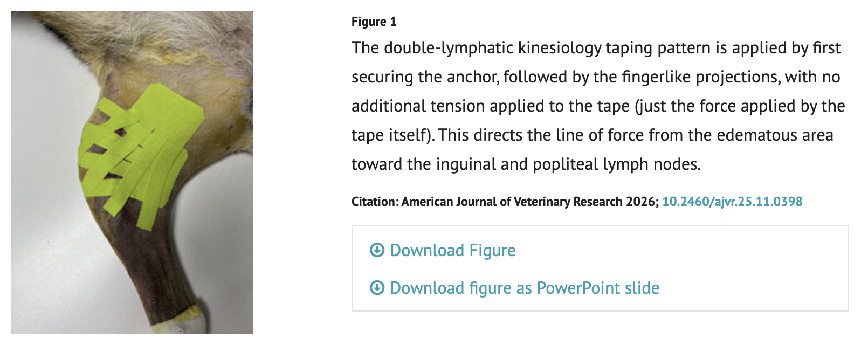Open the kinesiology taping figure thumbnail
The width and height of the screenshot is (868, 345).
pyautogui.click(x=132, y=172)
